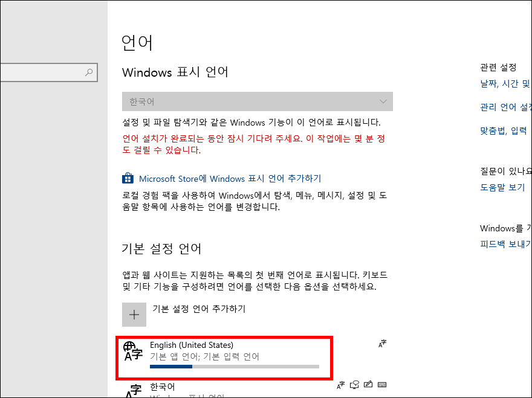
Task: Click the Microsoft Store bag icon
Action: pyautogui.click(x=128, y=178)
